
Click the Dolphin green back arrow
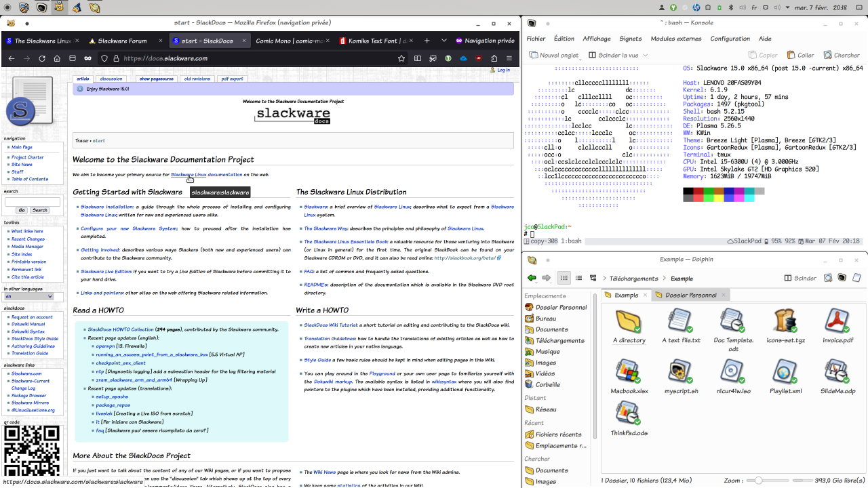[532, 278]
